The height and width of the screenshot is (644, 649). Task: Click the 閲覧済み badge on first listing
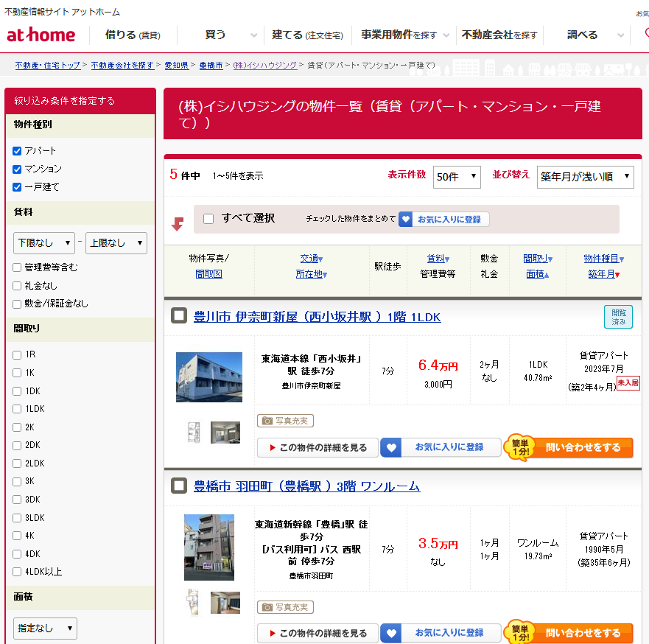pos(618,317)
